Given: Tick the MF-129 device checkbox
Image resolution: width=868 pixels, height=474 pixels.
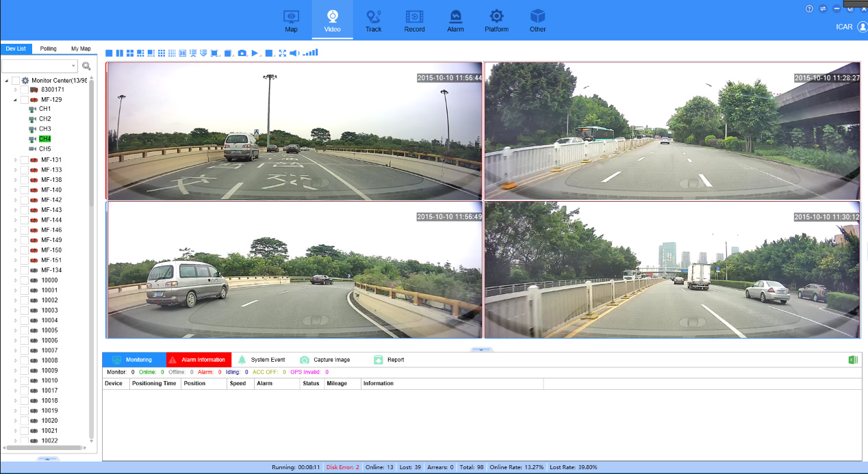Looking at the screenshot, I should (x=25, y=100).
